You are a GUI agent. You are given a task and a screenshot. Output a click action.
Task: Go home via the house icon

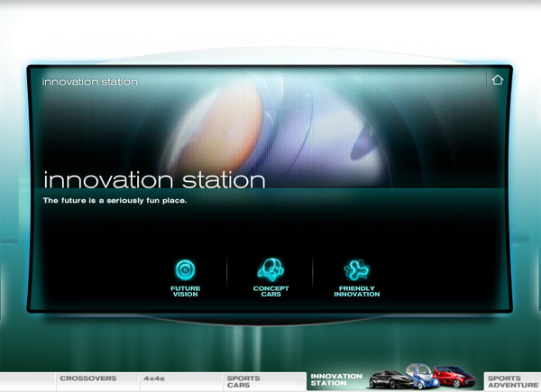497,80
